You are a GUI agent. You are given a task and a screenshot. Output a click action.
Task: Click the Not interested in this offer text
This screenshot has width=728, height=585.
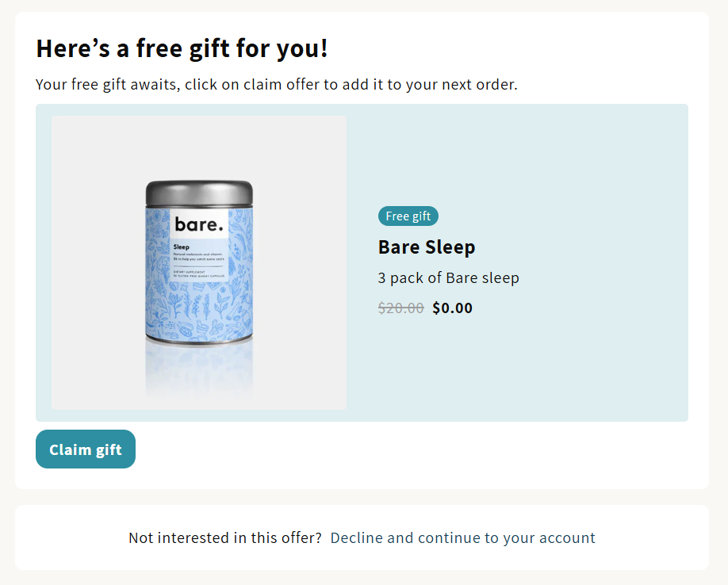tap(225, 538)
